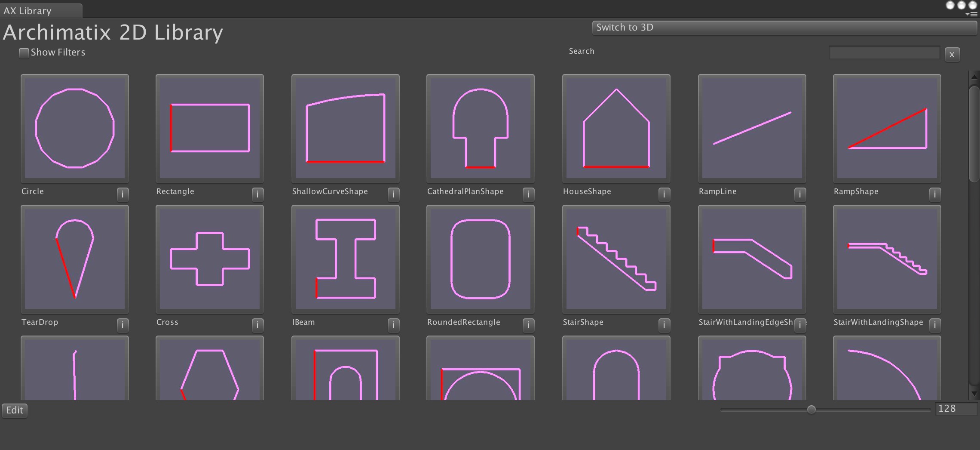Select the HouseShape thumbnail
The height and width of the screenshot is (450, 980).
[x=616, y=128]
